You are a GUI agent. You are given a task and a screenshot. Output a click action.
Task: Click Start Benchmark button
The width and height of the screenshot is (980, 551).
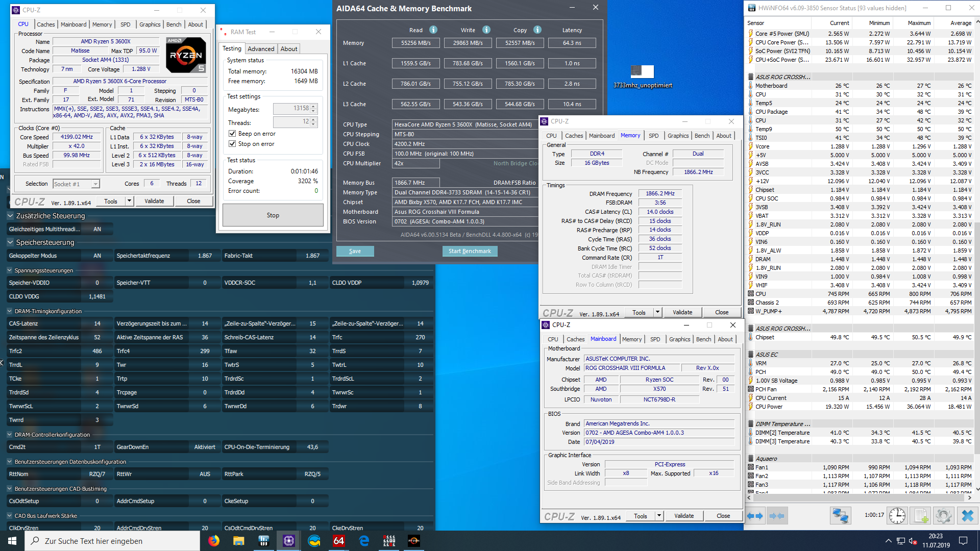[470, 251]
